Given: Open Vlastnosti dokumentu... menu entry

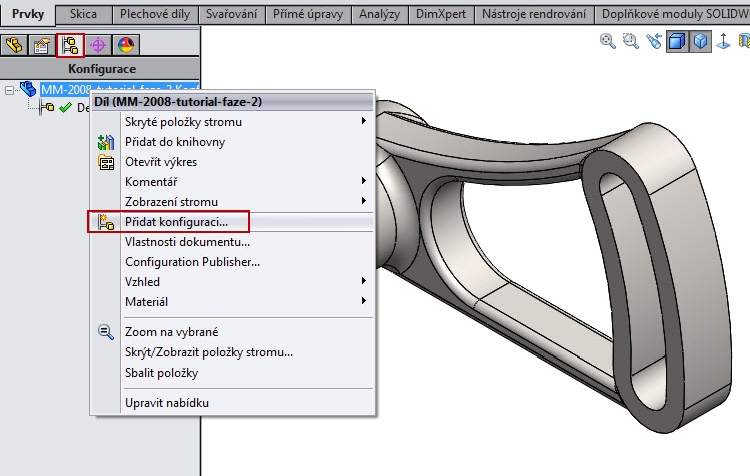Looking at the screenshot, I should pyautogui.click(x=232, y=242).
